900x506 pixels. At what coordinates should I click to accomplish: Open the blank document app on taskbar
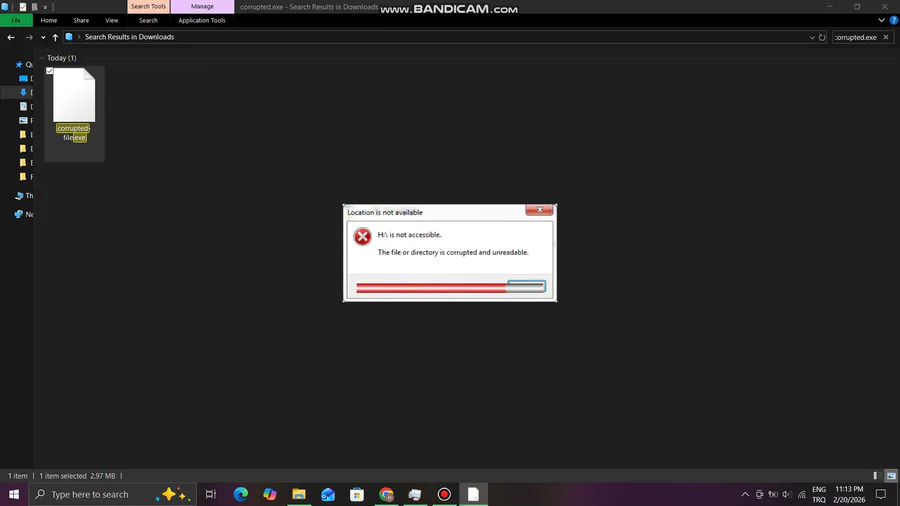point(473,494)
